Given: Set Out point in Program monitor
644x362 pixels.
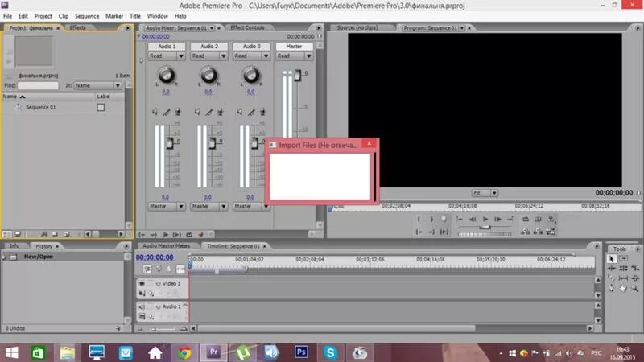Looking at the screenshot, I should point(431,219).
